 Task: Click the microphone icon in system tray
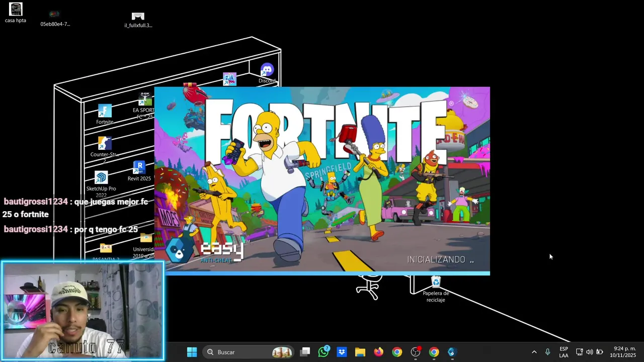pyautogui.click(x=547, y=352)
